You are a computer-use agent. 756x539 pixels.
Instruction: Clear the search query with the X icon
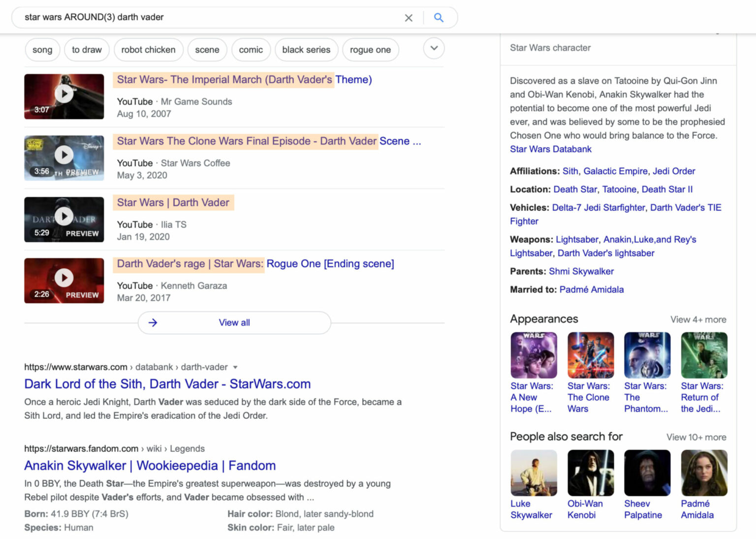click(409, 17)
